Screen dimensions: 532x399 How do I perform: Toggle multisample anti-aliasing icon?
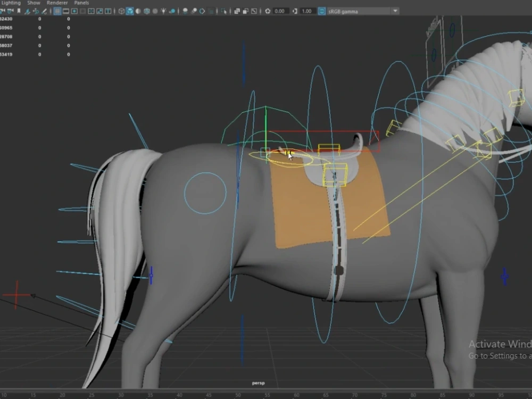(x=202, y=11)
